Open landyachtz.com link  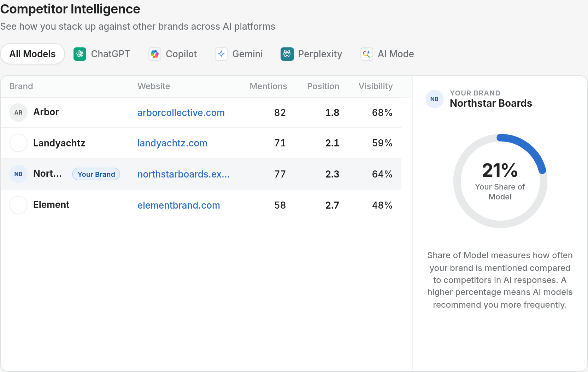[x=172, y=143]
